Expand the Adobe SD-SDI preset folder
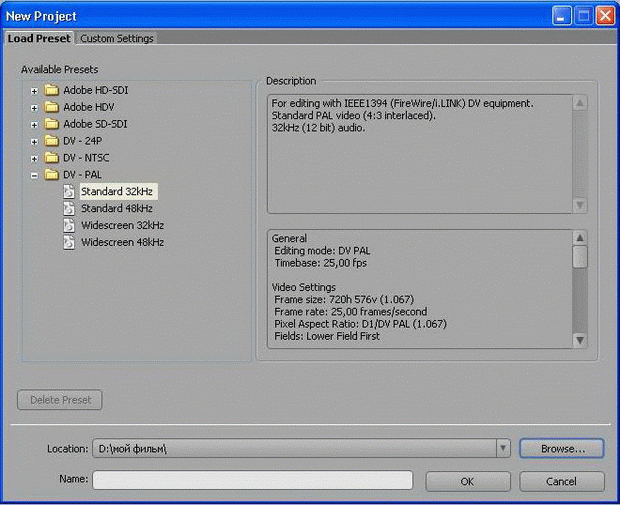Screen dimensions: 620x505 [x=34, y=125]
